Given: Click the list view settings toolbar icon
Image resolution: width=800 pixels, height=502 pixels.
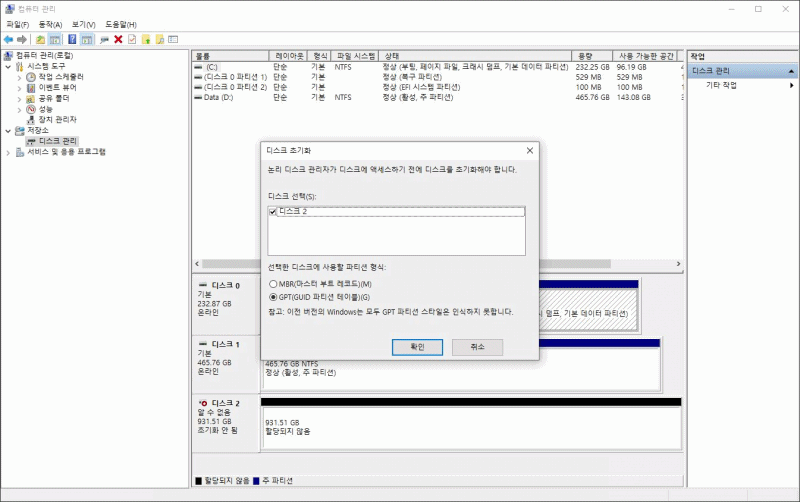Looking at the screenshot, I should 173,39.
